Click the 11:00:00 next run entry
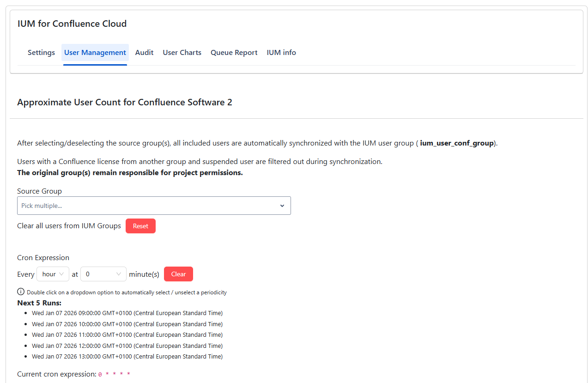Viewport: 588px width, 383px height. click(x=127, y=335)
